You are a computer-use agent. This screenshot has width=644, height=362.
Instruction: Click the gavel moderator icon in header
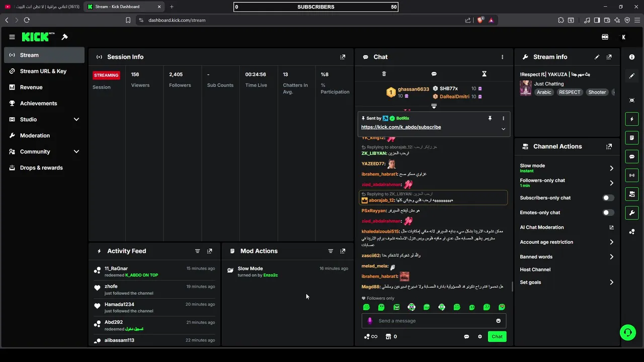[64, 37]
